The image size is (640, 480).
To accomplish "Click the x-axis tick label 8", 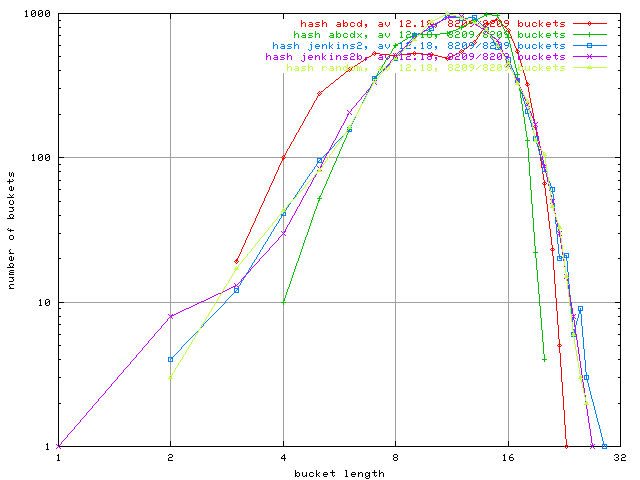I will point(396,458).
